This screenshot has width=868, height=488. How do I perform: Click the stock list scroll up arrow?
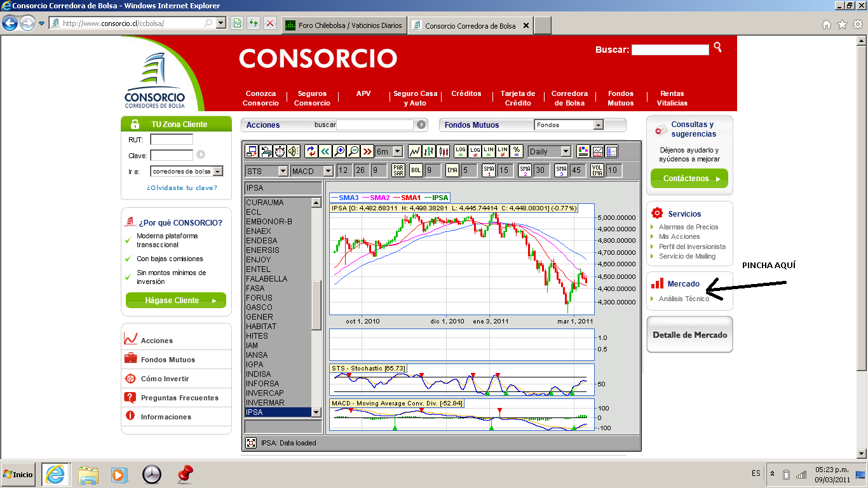[x=316, y=203]
